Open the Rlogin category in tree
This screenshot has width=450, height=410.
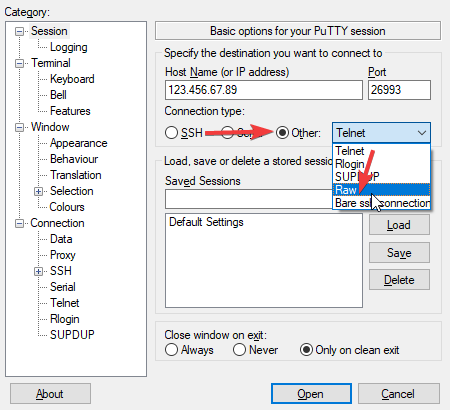click(65, 319)
